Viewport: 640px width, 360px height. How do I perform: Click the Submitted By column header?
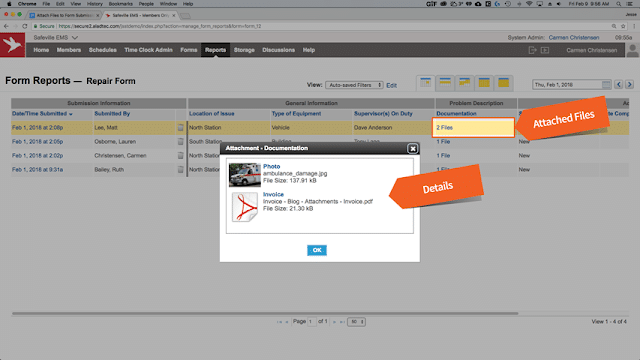coord(112,113)
